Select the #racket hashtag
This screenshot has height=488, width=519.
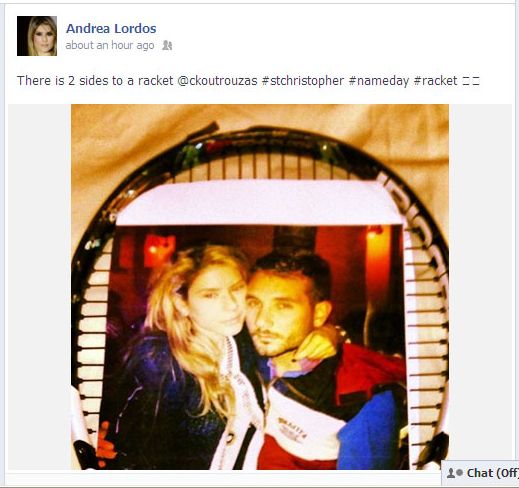pos(435,81)
